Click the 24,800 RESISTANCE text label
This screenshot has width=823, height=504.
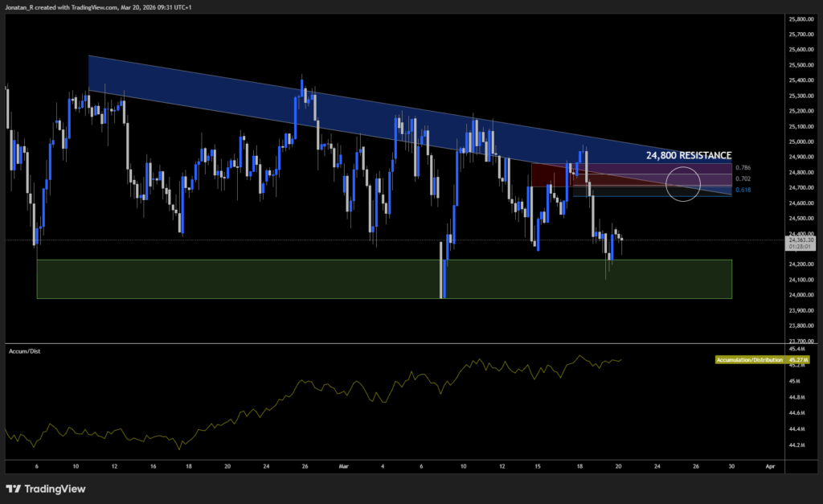click(687, 155)
